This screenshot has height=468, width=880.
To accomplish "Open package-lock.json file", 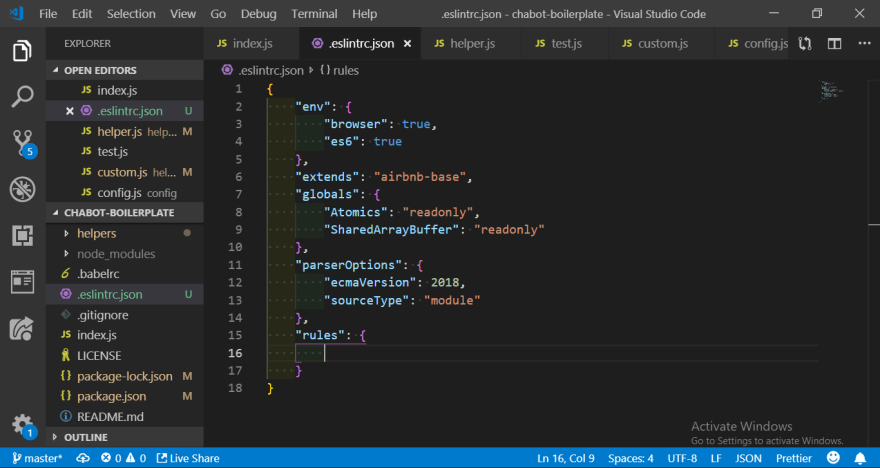I will pyautogui.click(x=125, y=376).
